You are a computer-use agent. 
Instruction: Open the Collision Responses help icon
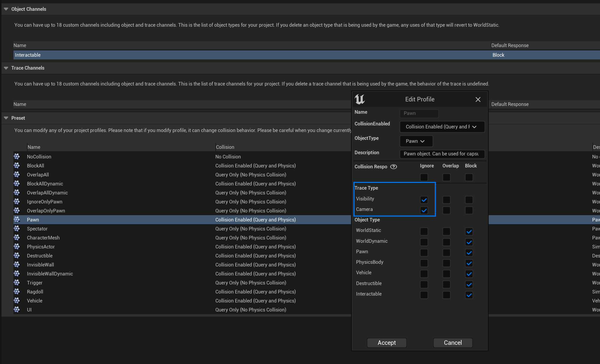(394, 167)
